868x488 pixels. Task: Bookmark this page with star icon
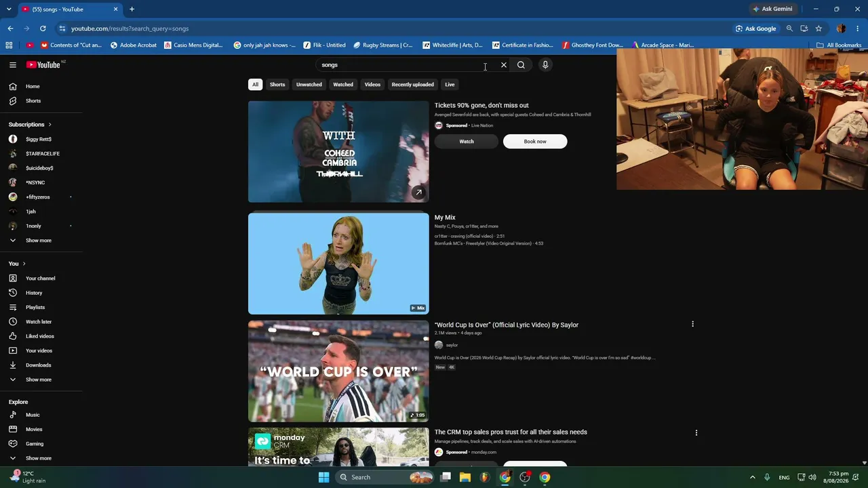(818, 28)
